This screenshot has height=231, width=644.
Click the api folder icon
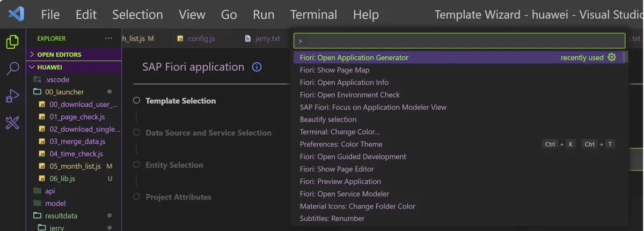37,191
